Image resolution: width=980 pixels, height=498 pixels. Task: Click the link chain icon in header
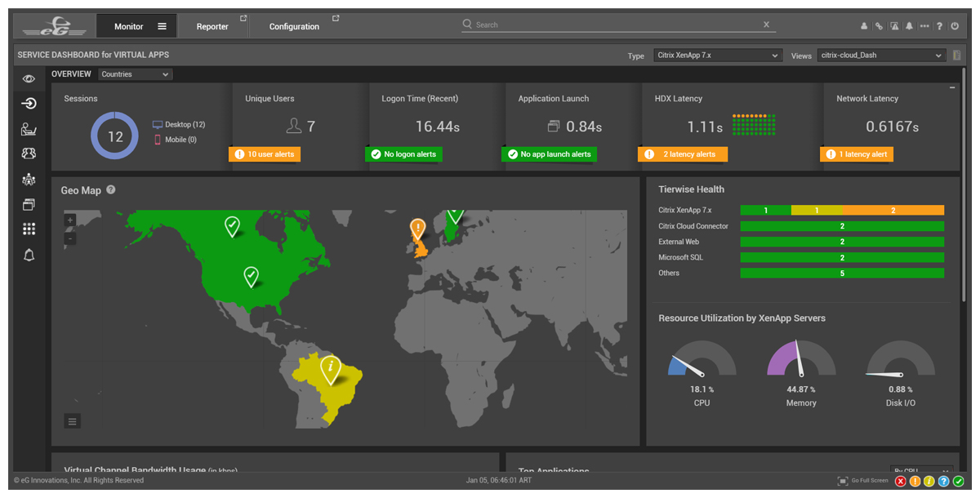tap(880, 26)
